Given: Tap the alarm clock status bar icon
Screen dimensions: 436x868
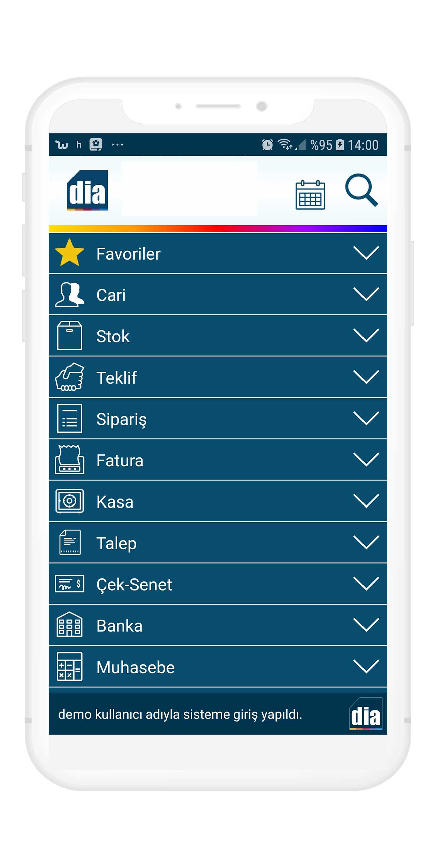Looking at the screenshot, I should (x=267, y=145).
